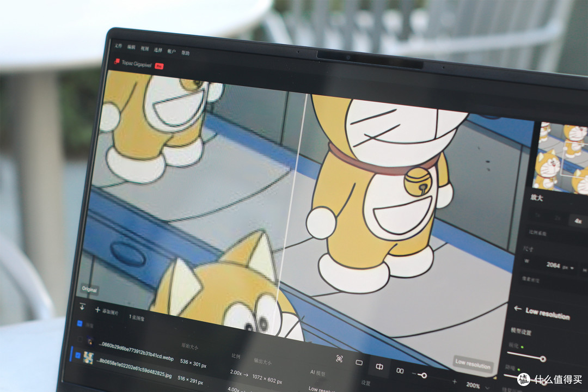Click the 输出大小 column header

(x=262, y=362)
